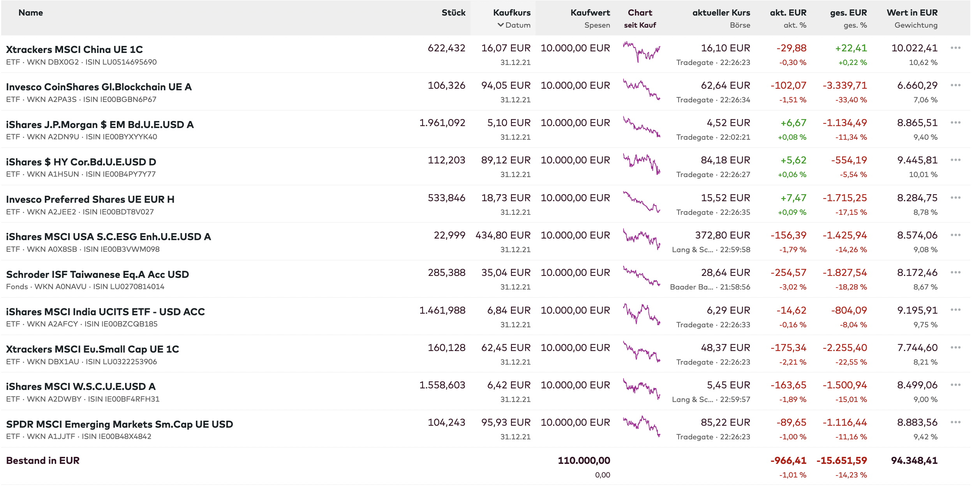Open ellipsis menu for SPDR MSCI Emerging Markets
This screenshot has height=488, width=980.
coord(955,422)
